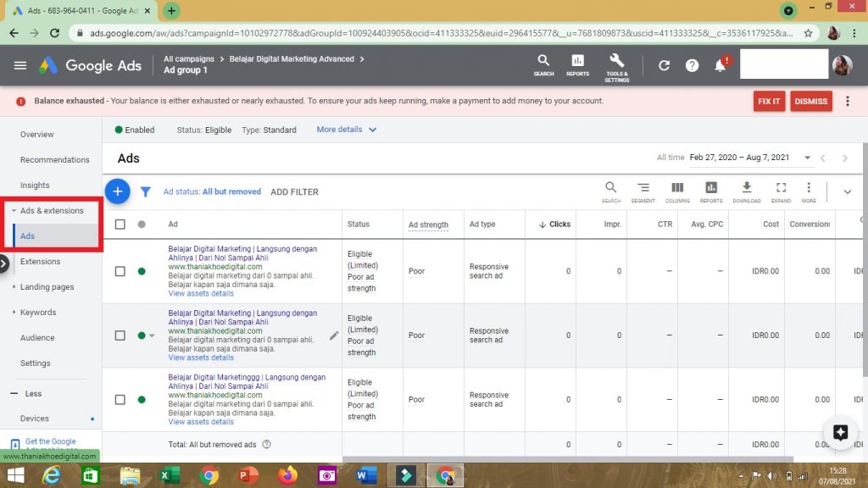Expand the Keywords section in sidebar
Screen dimensions: 868x488
pyautogui.click(x=37, y=312)
